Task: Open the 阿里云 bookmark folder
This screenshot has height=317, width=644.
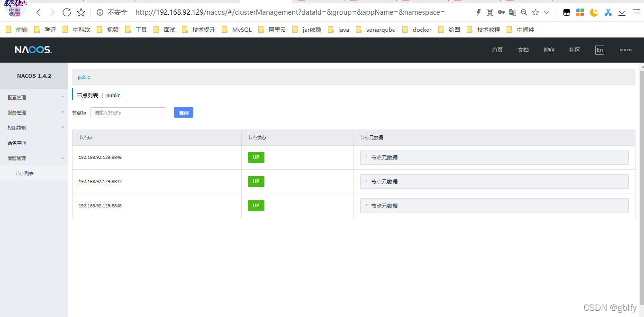Action: [272, 29]
